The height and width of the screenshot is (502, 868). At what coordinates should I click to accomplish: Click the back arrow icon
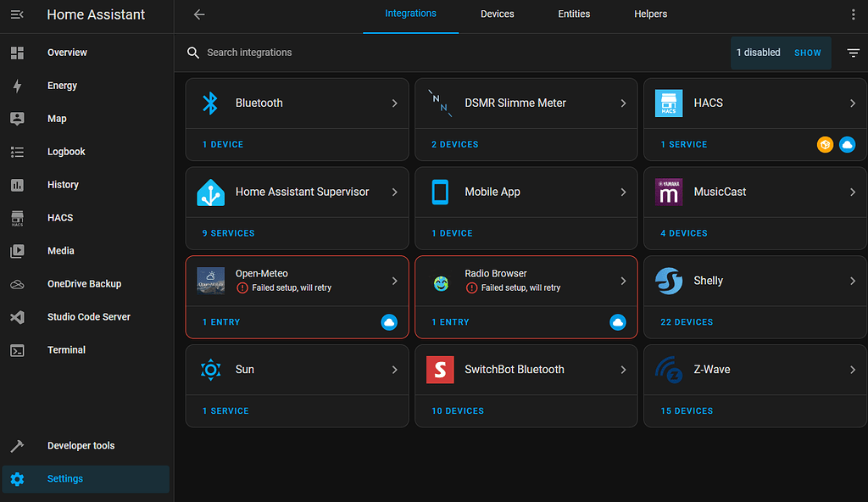coord(199,14)
